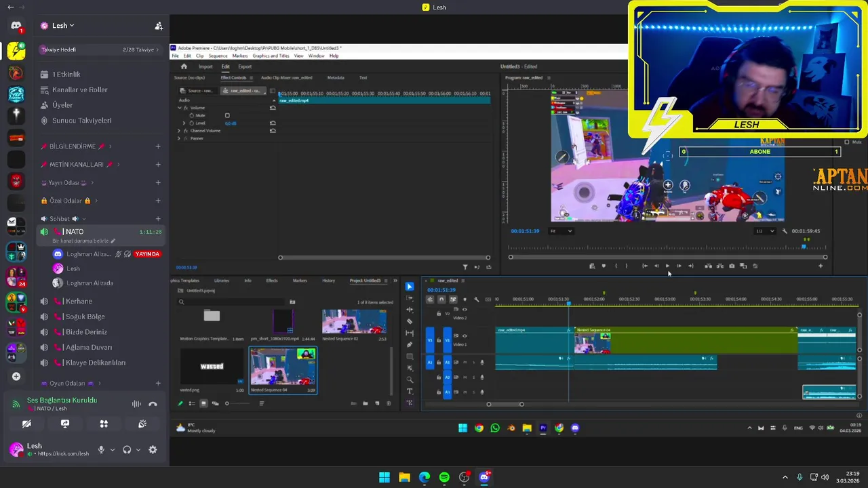Switch to the Export workspace tab

tap(245, 66)
